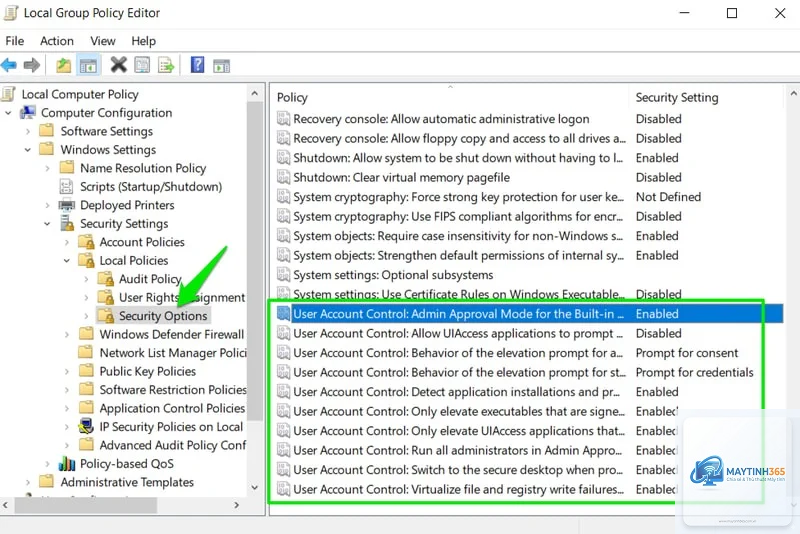This screenshot has height=534, width=800.
Task: Click icon of Recovery console: Allow automatic administrative logon
Action: pos(283,119)
